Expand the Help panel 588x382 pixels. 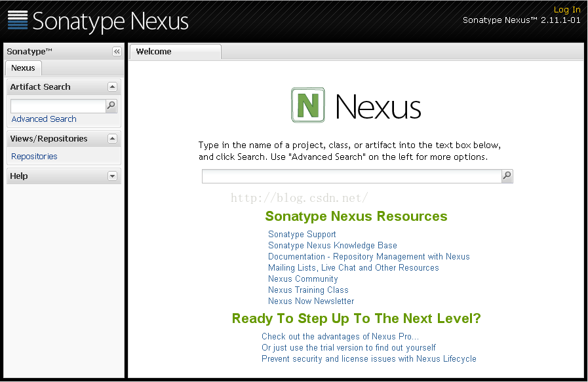pyautogui.click(x=112, y=176)
